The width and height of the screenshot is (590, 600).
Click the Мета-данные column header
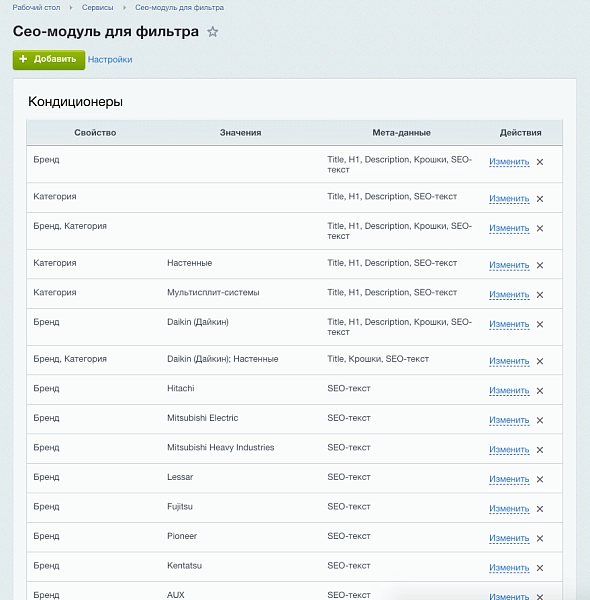(x=401, y=133)
